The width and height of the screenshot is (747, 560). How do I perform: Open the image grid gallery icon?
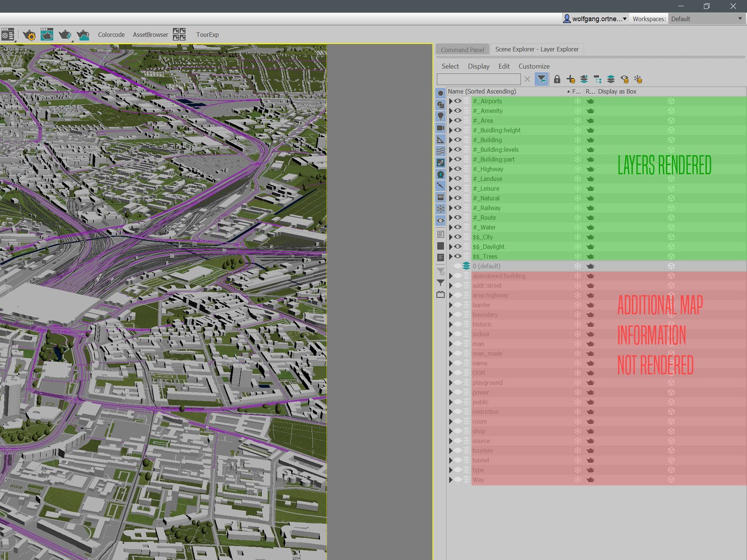click(x=179, y=35)
